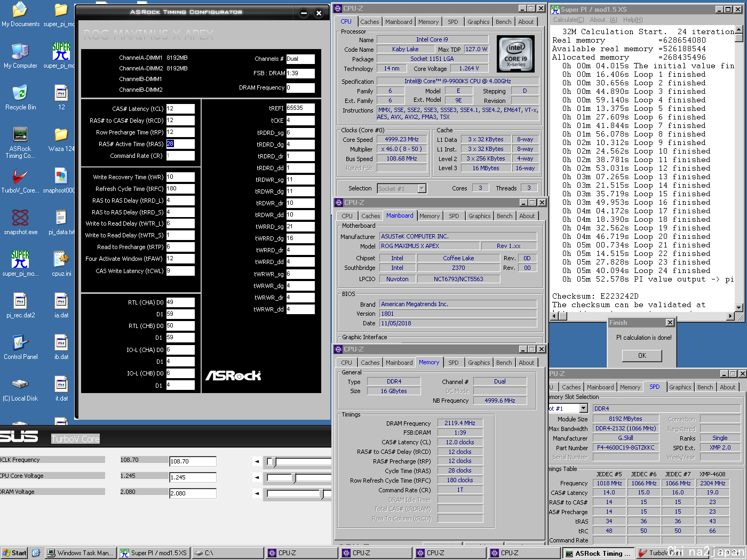Move the CPU Core Voltage slider thumb
747x560 pixels.
coord(294,478)
